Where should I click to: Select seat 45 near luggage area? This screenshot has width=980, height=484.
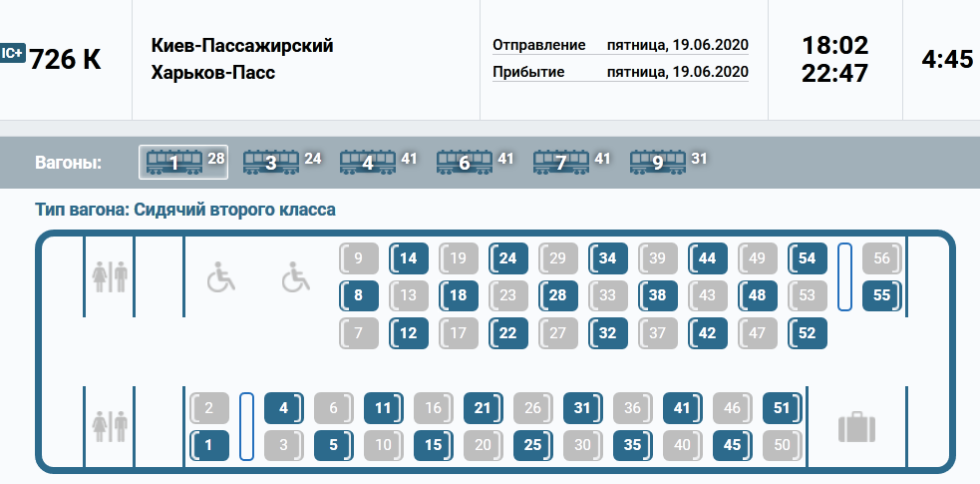[x=733, y=445]
